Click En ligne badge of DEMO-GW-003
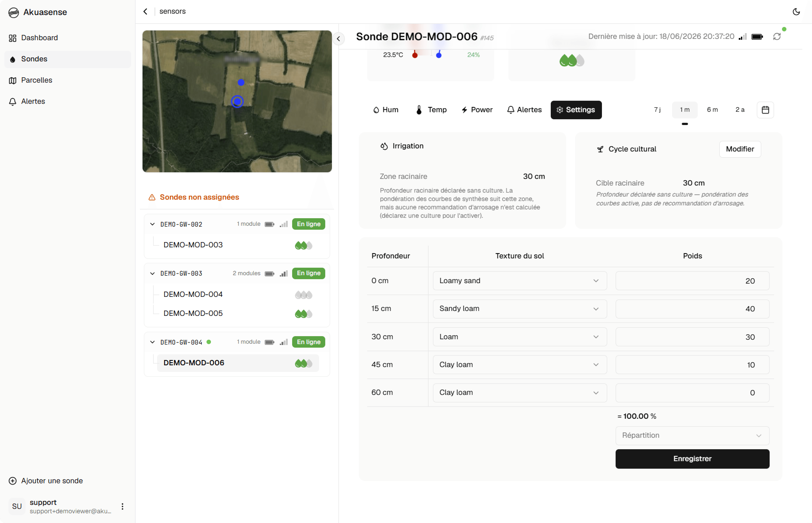This screenshot has width=812, height=523. click(308, 273)
